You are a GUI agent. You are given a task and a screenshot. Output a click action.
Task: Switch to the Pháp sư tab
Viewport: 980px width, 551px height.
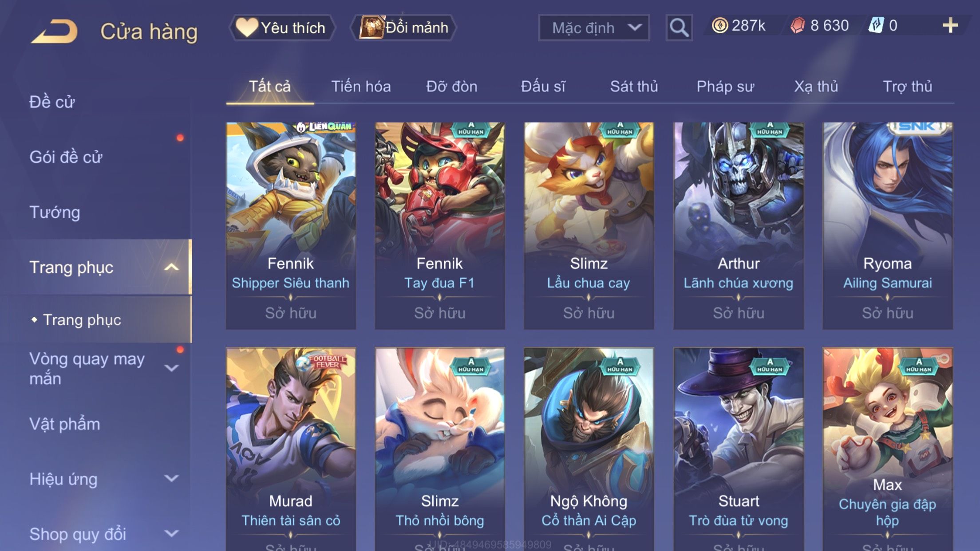[x=725, y=86]
